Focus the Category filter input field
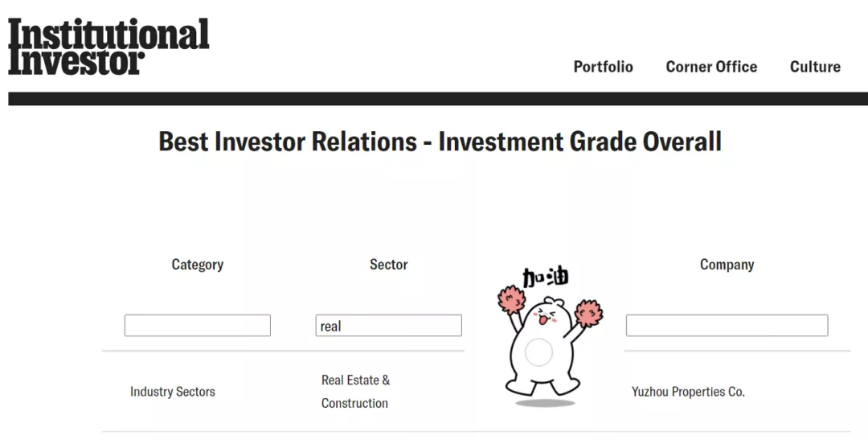This screenshot has width=868, height=440. 197,326
